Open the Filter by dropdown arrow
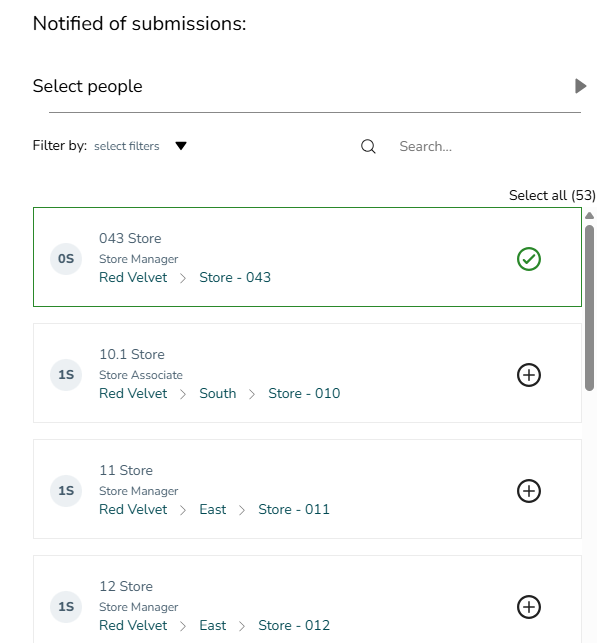This screenshot has width=598, height=643. (x=181, y=146)
